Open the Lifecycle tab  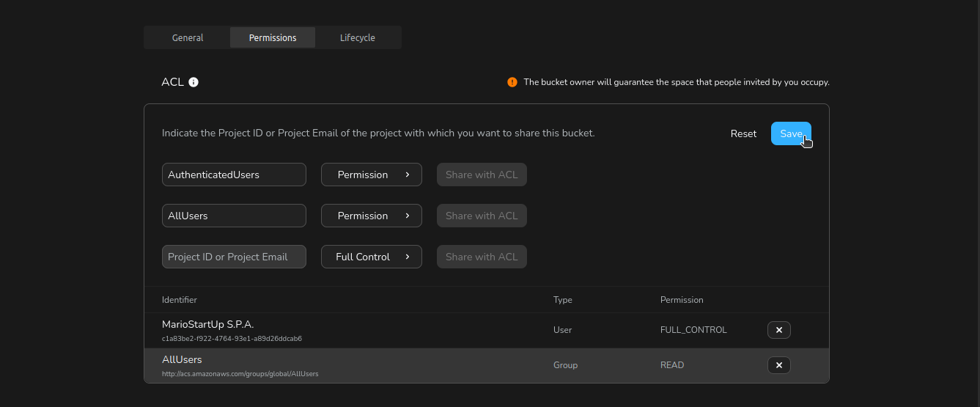[x=358, y=37]
